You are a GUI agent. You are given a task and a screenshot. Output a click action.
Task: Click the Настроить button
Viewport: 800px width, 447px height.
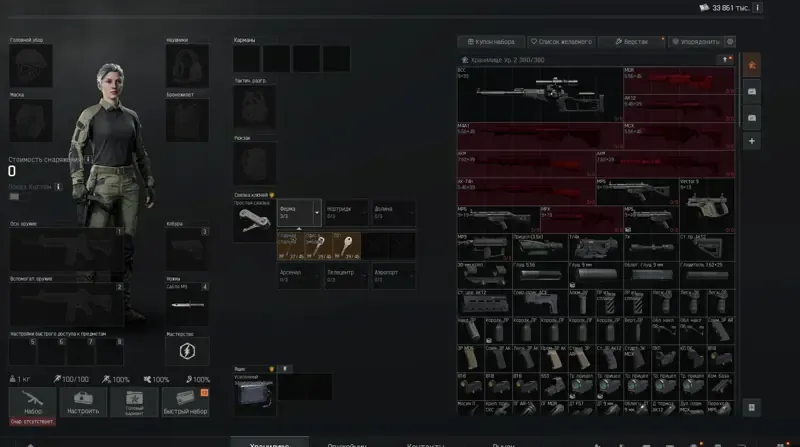[x=83, y=402]
